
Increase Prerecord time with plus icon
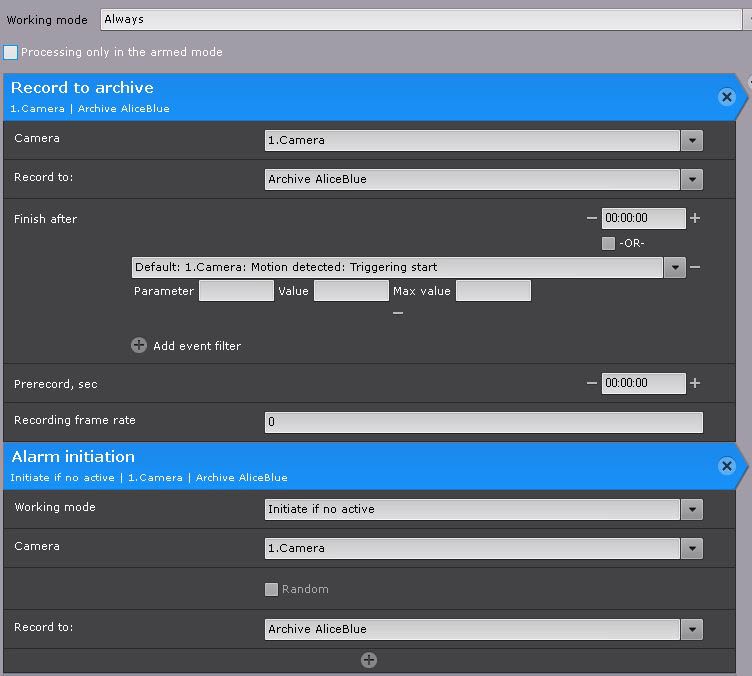coord(695,383)
